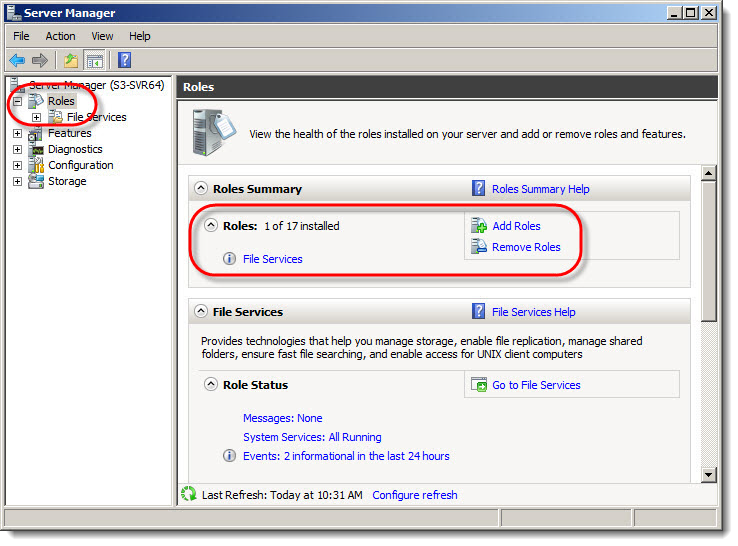This screenshot has height=546, width=738.
Task: Click the scroll down arrow of details pane
Action: (708, 474)
